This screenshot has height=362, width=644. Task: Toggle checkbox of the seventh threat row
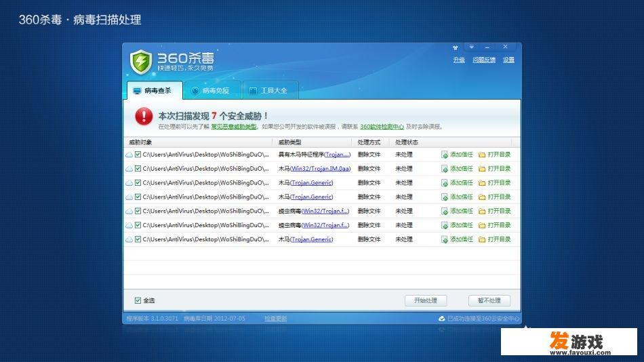(138, 239)
